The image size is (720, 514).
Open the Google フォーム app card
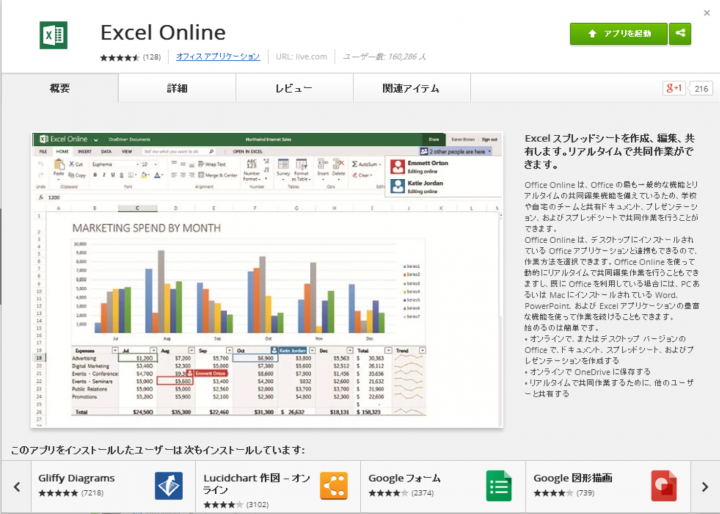coord(443,486)
